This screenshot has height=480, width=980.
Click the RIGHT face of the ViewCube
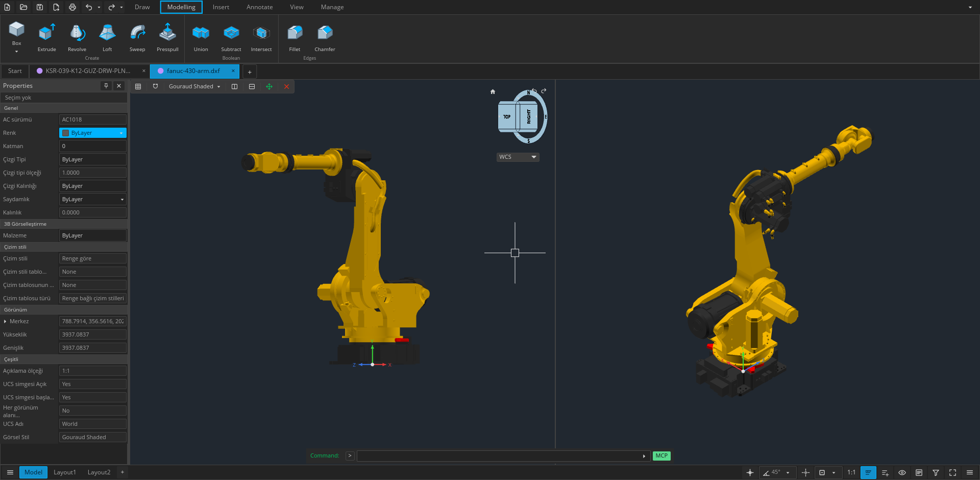pyautogui.click(x=529, y=116)
